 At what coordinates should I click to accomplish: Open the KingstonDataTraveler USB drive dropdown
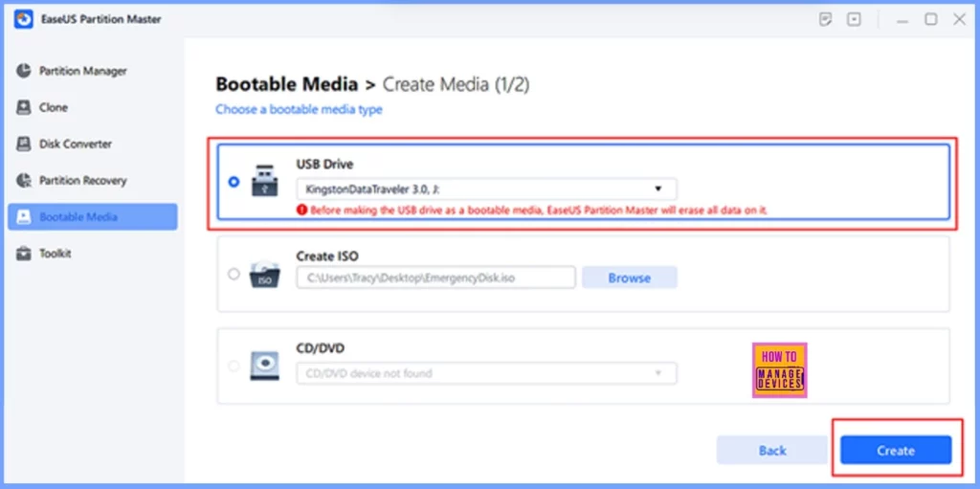coord(486,189)
